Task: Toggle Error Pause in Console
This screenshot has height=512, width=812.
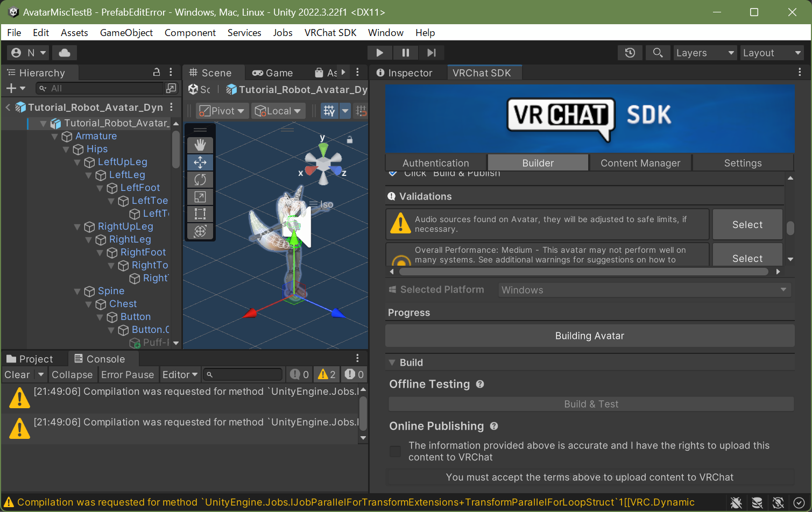Action: [x=128, y=374]
